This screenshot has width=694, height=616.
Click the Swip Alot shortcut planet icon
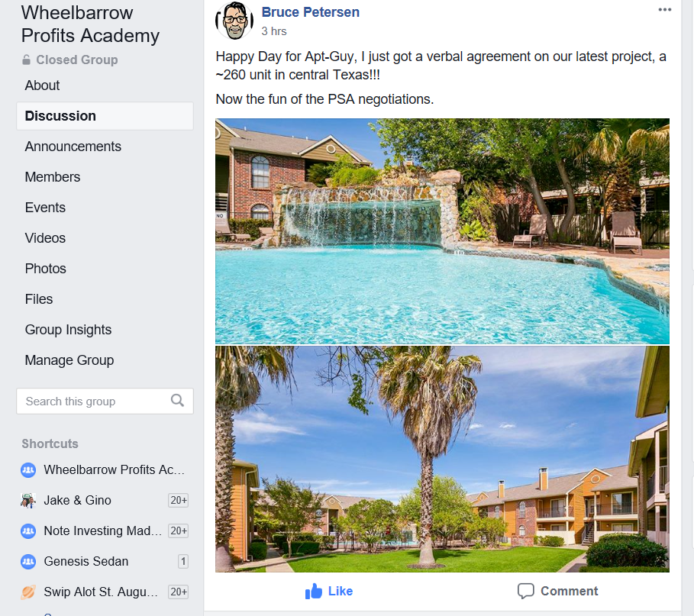point(28,592)
